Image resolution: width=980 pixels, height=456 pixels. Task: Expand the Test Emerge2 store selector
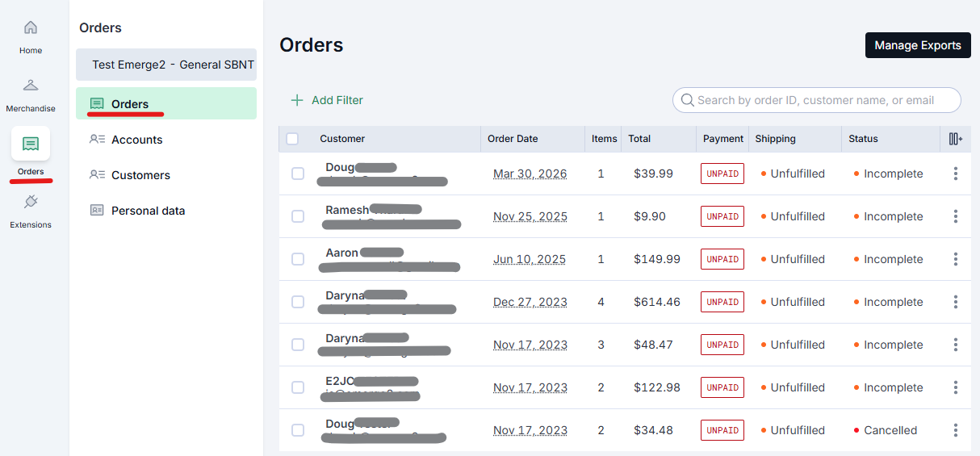coord(166,65)
